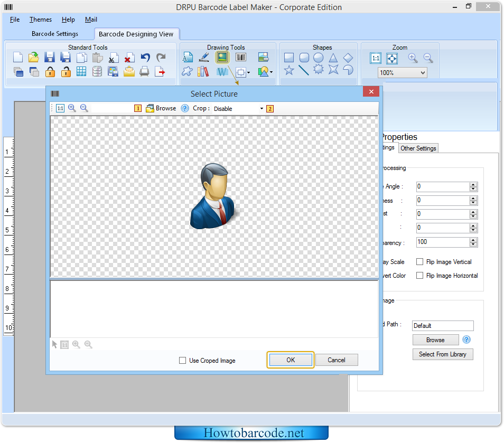Check Flip Image Vertical

[420, 262]
